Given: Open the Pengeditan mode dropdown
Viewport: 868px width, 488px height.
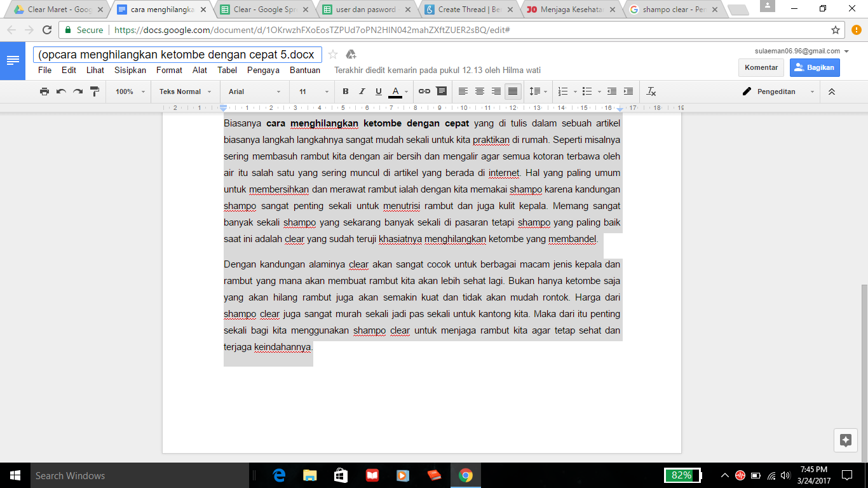Looking at the screenshot, I should [778, 91].
